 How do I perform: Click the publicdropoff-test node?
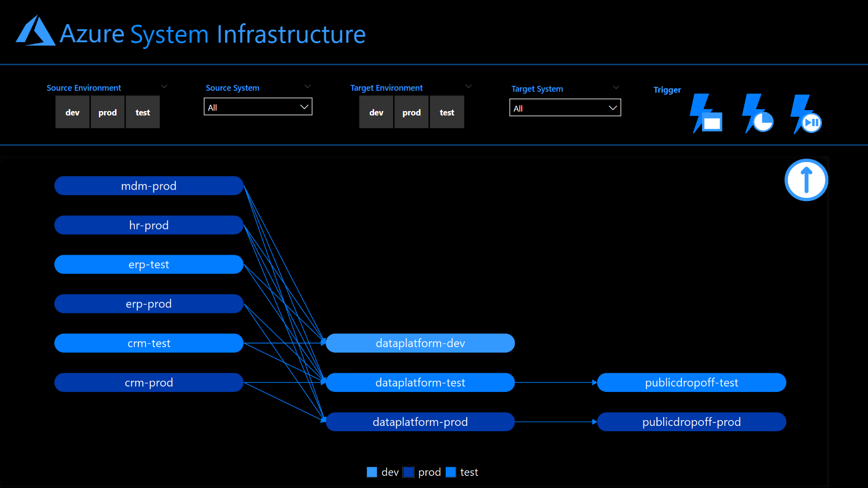pos(691,382)
